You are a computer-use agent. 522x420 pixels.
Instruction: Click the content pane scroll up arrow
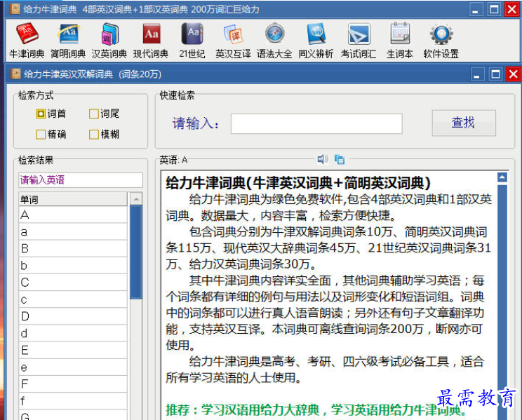(502, 177)
